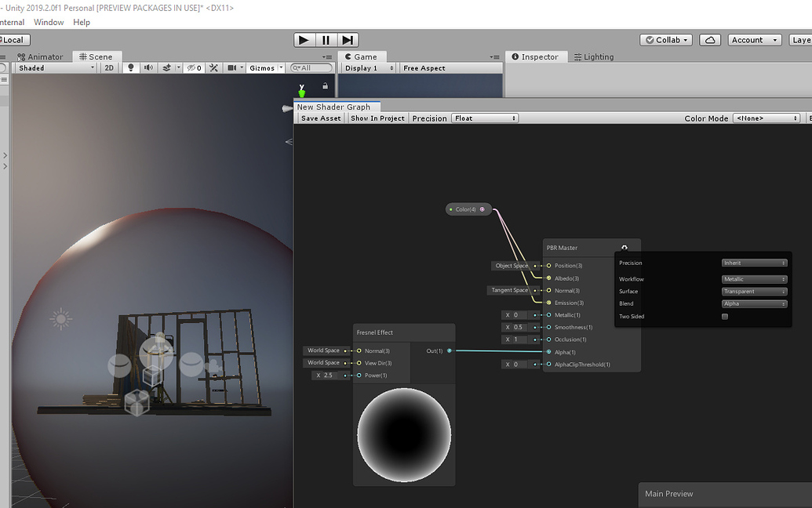Click the Albedo(3) input port
Image resolution: width=812 pixels, height=508 pixels.
pos(549,278)
